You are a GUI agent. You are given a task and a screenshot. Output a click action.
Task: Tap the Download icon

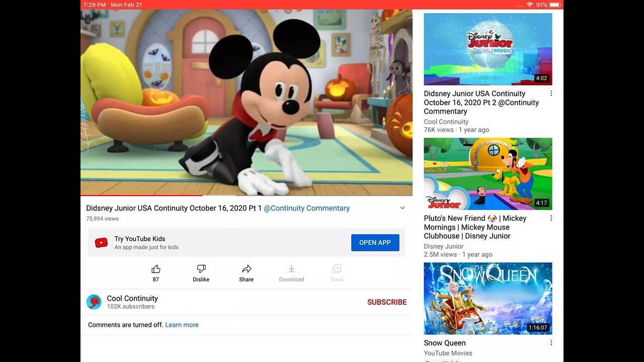[x=291, y=269]
